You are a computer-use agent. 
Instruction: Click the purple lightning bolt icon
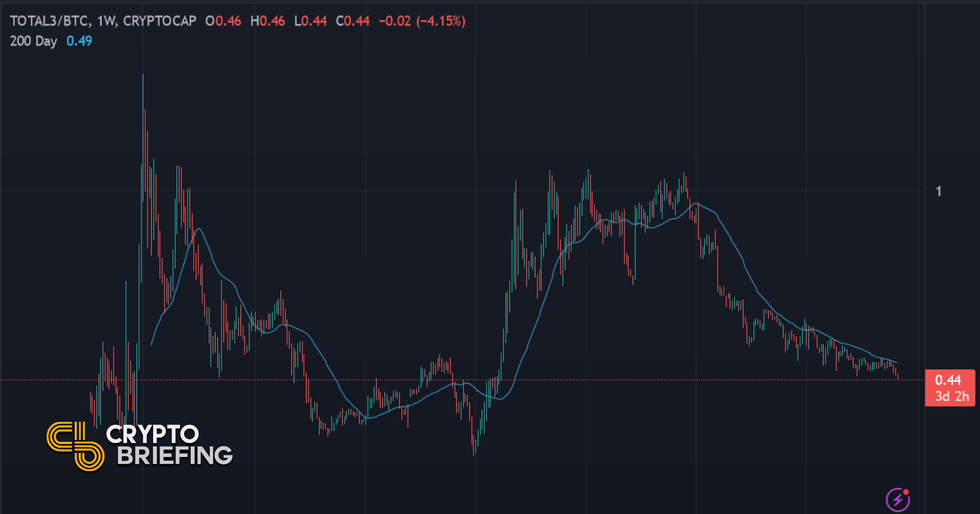[x=898, y=499]
